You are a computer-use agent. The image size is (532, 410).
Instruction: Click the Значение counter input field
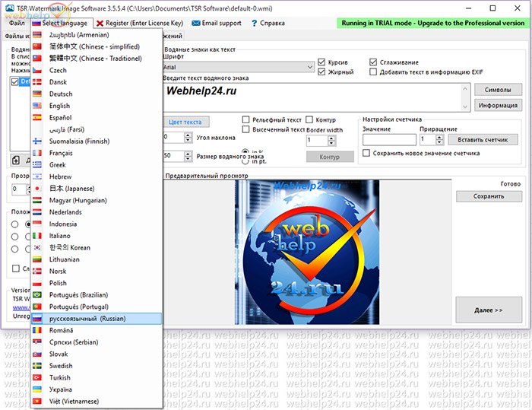(x=389, y=140)
